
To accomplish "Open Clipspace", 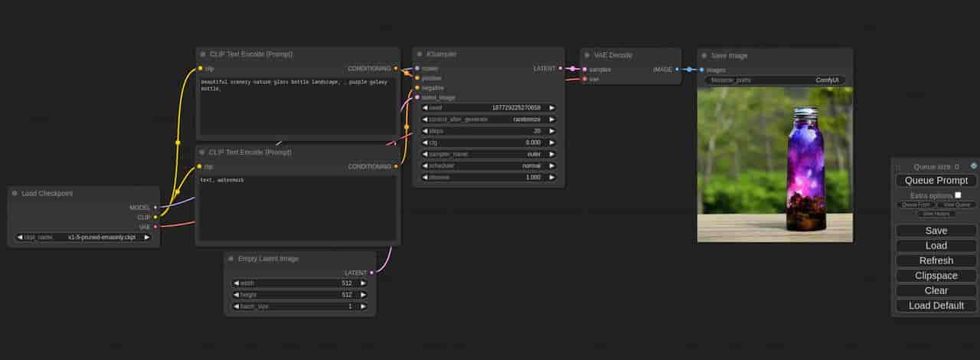I will click(x=936, y=276).
